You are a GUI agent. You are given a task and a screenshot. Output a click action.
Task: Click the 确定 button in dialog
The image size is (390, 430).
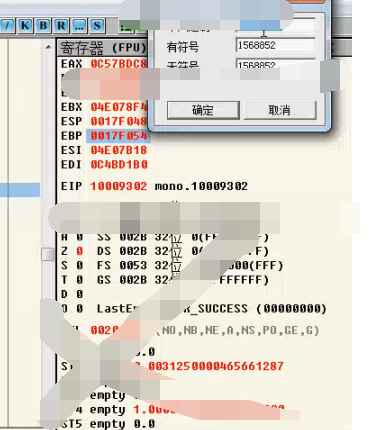(203, 110)
